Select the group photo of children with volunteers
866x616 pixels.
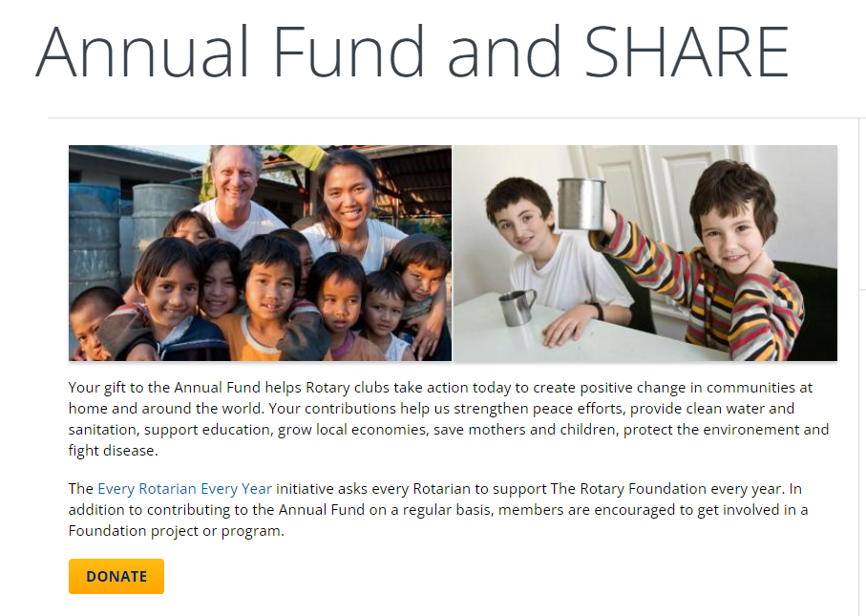(x=260, y=253)
